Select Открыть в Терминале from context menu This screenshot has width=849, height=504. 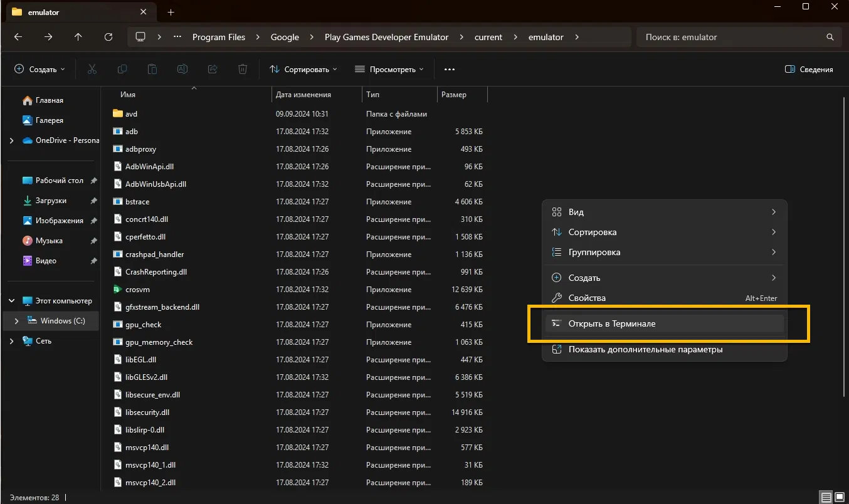611,323
